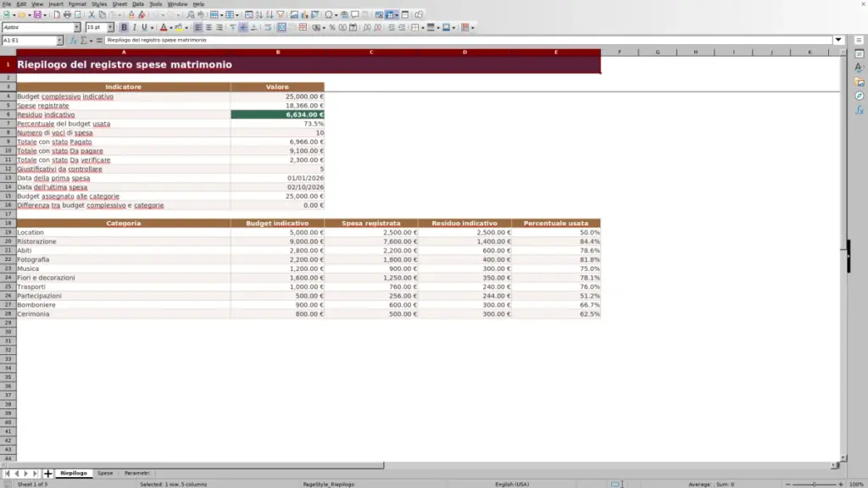This screenshot has width=868, height=488.
Task: Open the borders dropdown arrow
Action: (422, 28)
